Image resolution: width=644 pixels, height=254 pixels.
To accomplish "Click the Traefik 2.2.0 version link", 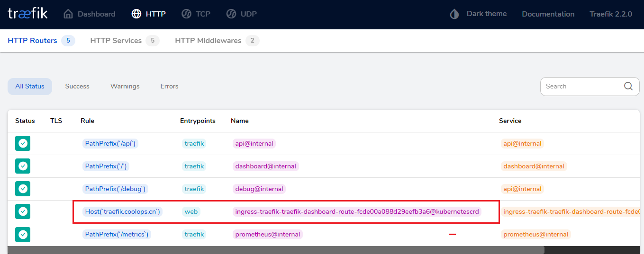I will click(611, 14).
